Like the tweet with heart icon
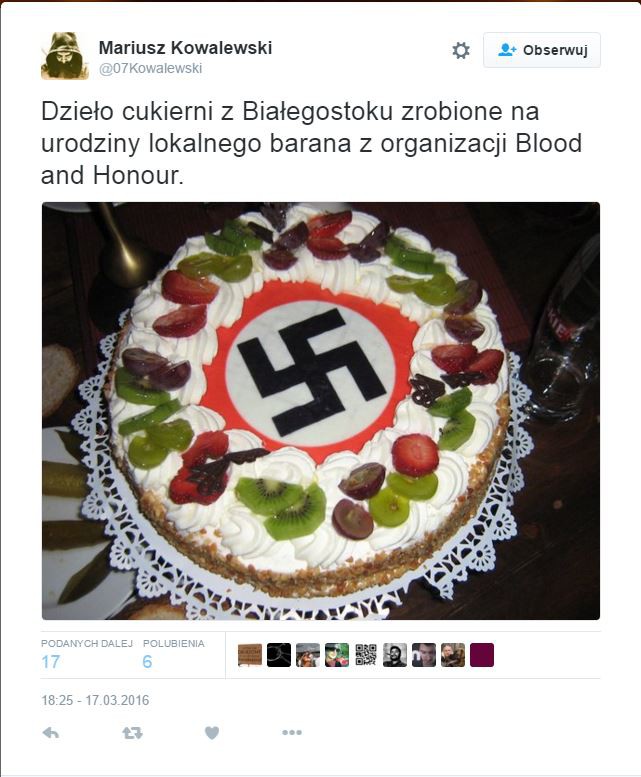641x777 pixels. (x=212, y=732)
